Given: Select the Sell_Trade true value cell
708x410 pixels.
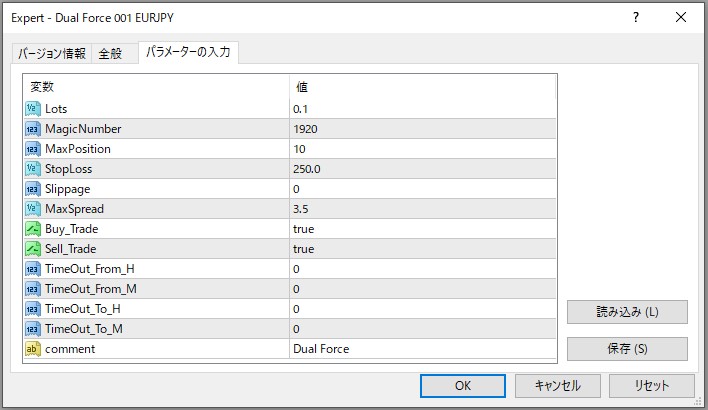Looking at the screenshot, I should click(x=420, y=248).
